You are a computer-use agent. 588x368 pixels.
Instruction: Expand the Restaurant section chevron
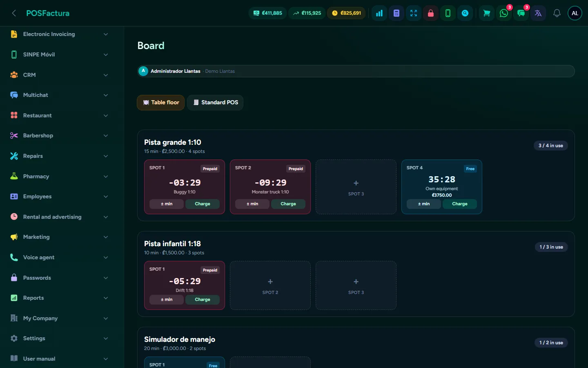106,116
